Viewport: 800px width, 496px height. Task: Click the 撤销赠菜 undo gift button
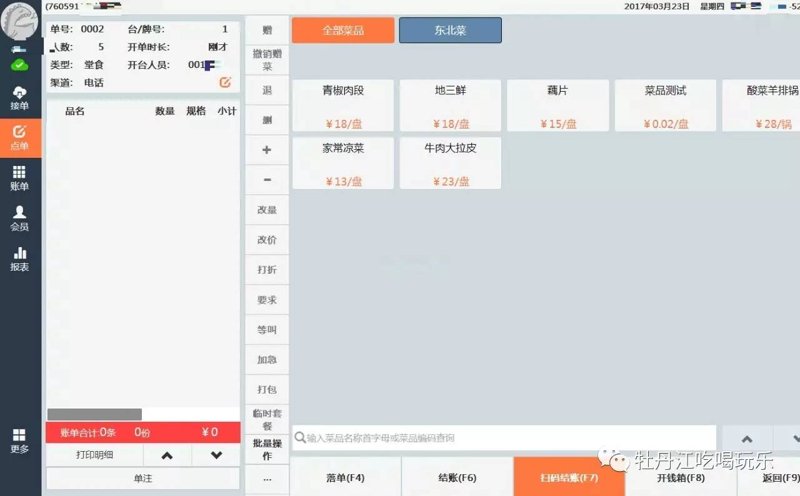tap(267, 60)
